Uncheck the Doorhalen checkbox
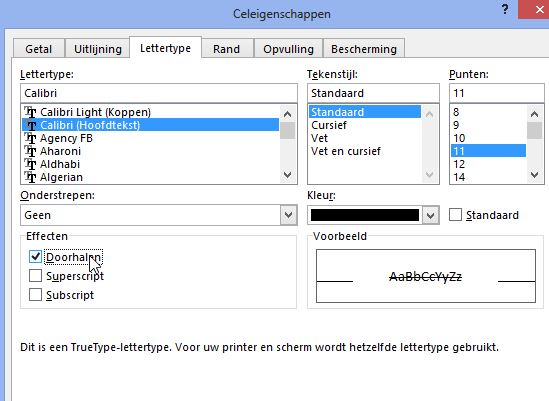This screenshot has width=549, height=401. coord(35,257)
